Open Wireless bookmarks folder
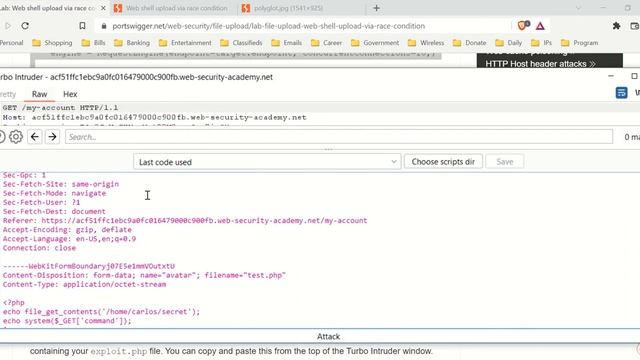Screen dimensions: 640x360 click(426, 43)
